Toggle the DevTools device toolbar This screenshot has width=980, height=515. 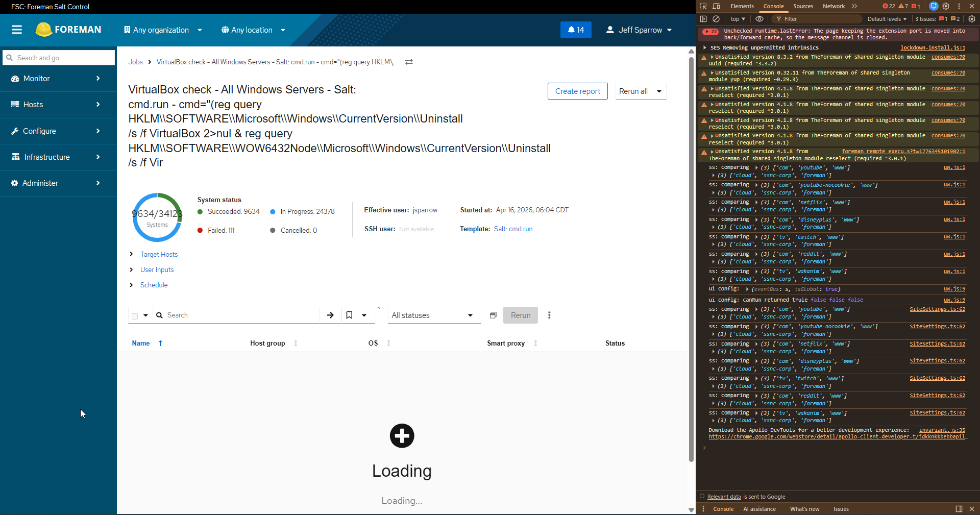point(716,6)
